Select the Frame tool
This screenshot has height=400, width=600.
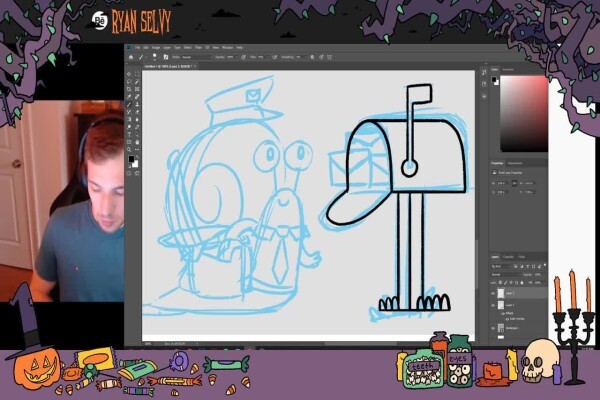[137, 89]
